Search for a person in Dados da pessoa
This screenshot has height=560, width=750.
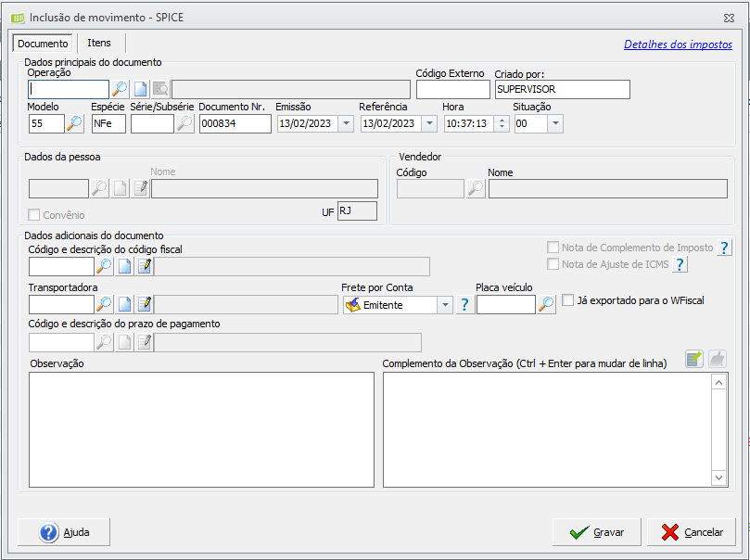click(x=99, y=188)
